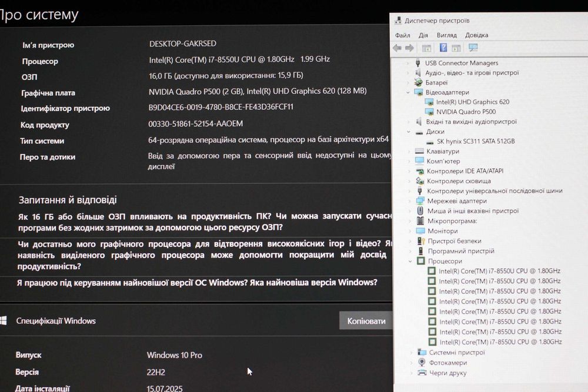Image resolution: width=588 pixels, height=392 pixels.
Task: Click the processor value Intel(R) Core(TM) i7-8550U 1.99 GHz
Action: (239, 59)
